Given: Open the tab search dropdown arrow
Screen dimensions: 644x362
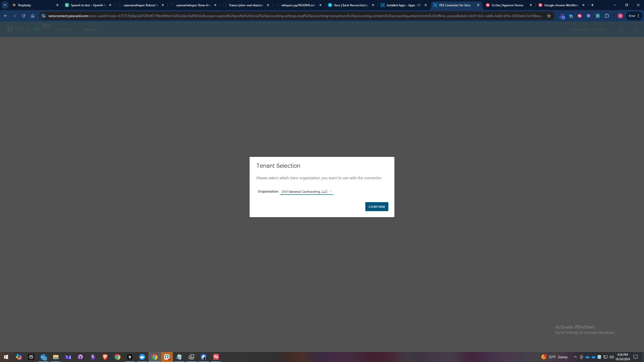Looking at the screenshot, I should (x=5, y=5).
